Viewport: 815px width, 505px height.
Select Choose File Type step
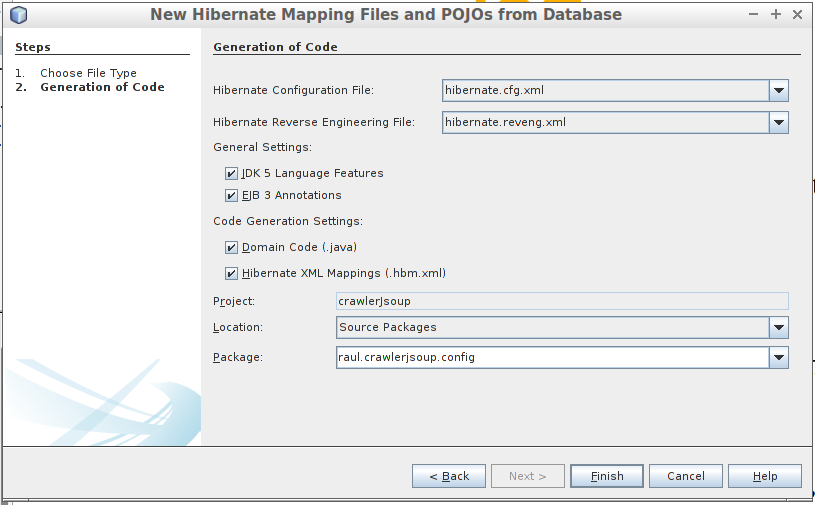pyautogui.click(x=88, y=73)
